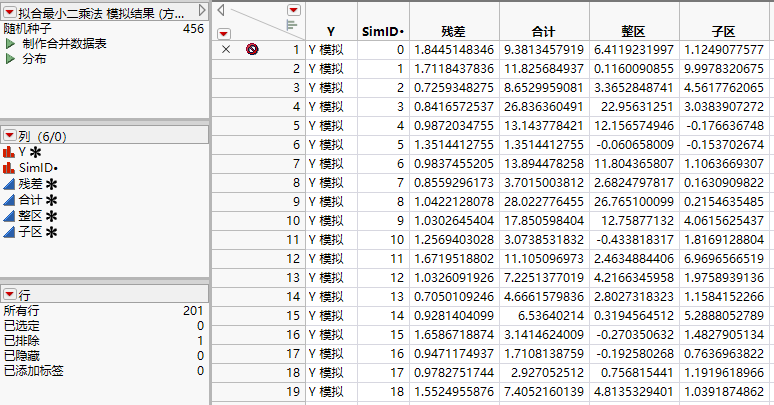Click the 已添加标签 rows entry

(x=104, y=370)
